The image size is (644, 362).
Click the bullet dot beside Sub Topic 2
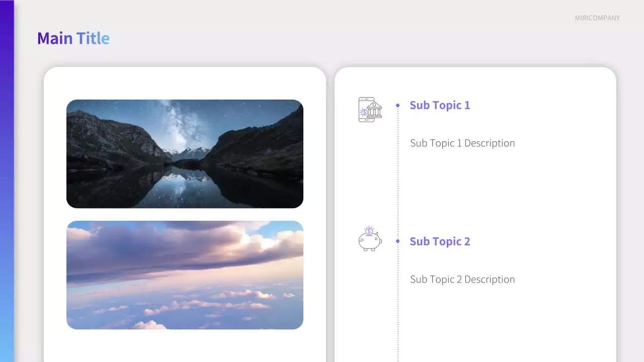click(x=398, y=241)
